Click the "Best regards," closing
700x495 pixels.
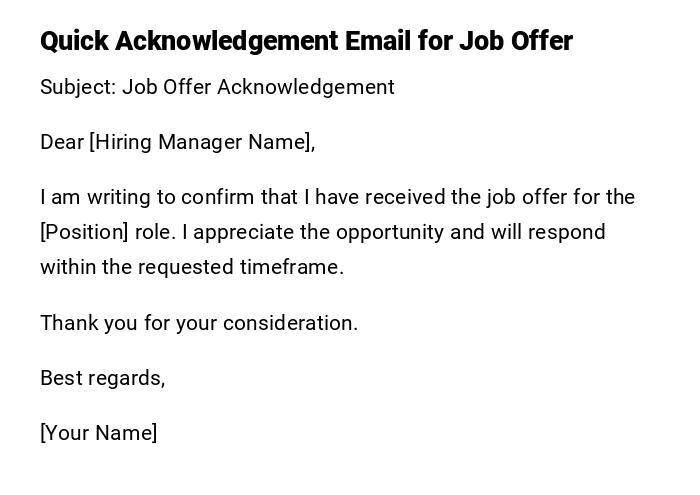(102, 378)
